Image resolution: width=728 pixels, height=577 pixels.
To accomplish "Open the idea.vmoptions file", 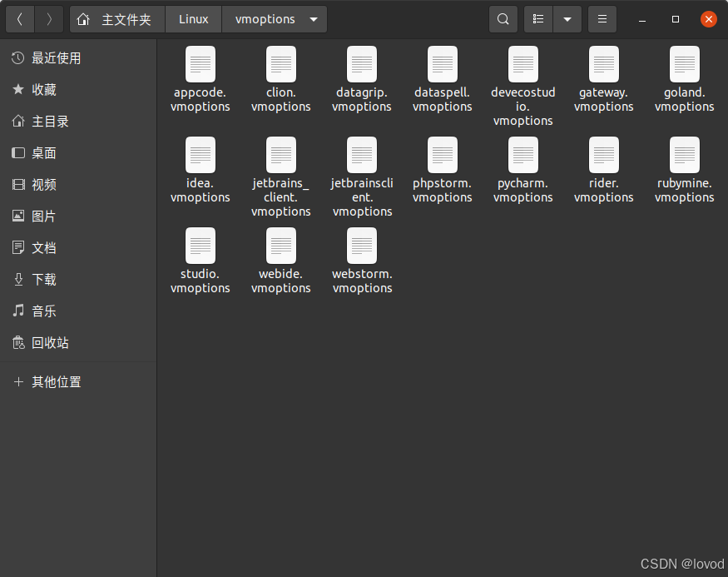I will (x=200, y=155).
